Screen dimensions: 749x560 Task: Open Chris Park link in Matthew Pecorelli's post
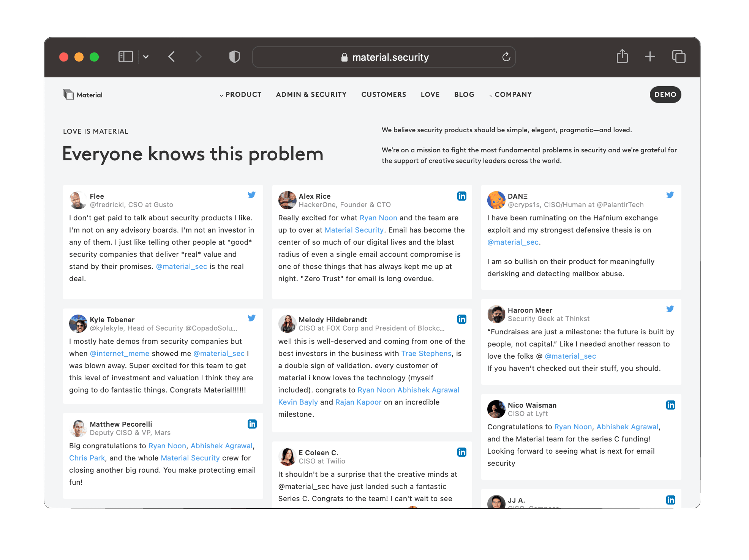coord(87,458)
